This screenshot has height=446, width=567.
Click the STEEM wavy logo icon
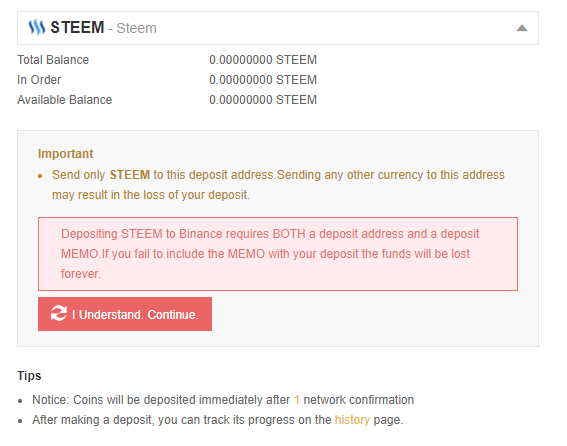click(37, 27)
